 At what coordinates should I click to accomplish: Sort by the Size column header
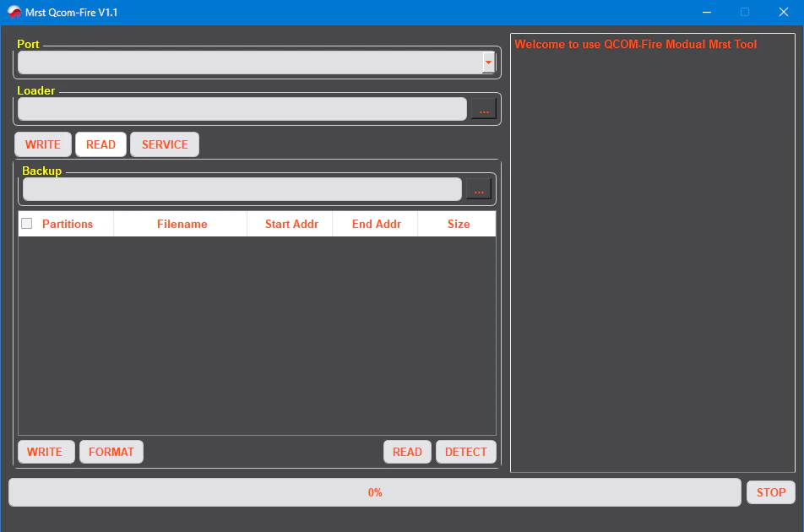[x=459, y=224]
